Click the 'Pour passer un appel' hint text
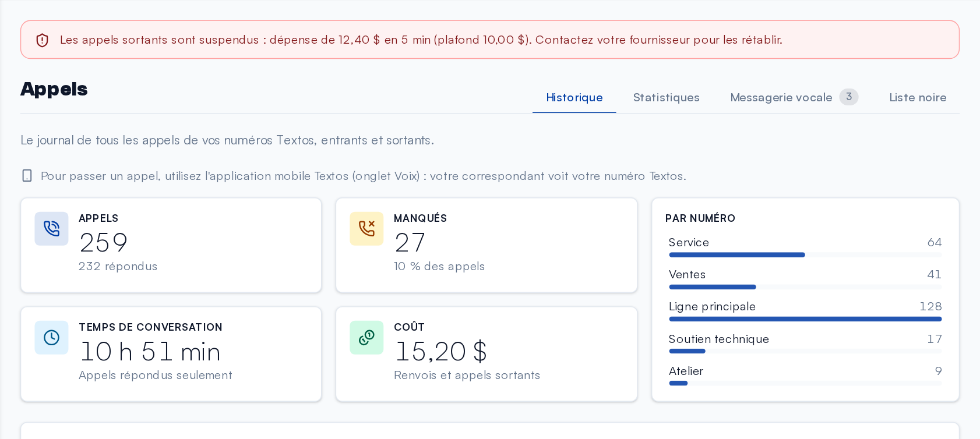 (x=364, y=176)
